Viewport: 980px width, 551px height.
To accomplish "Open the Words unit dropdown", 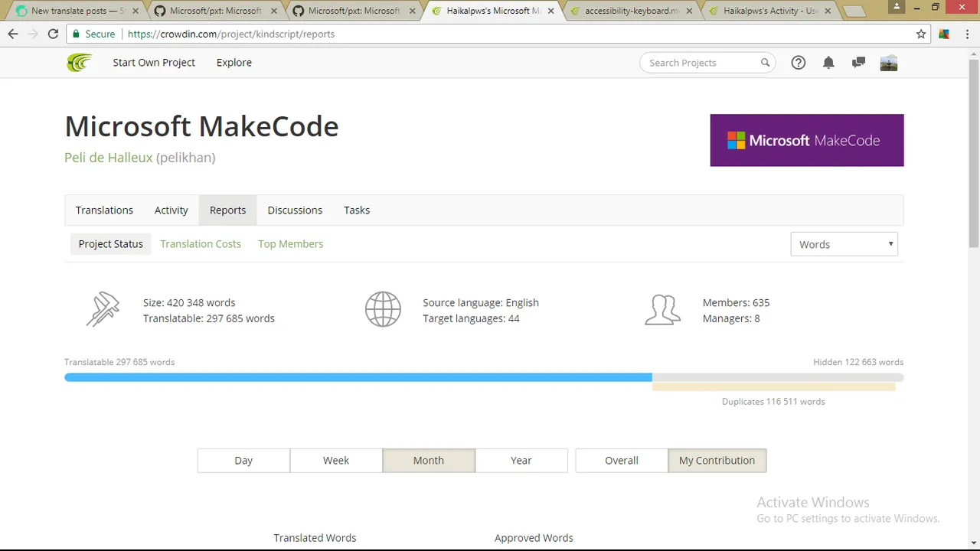I will 844,244.
